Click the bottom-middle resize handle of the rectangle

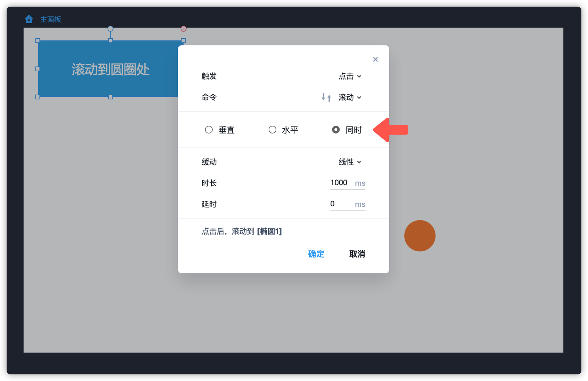pyautogui.click(x=110, y=97)
